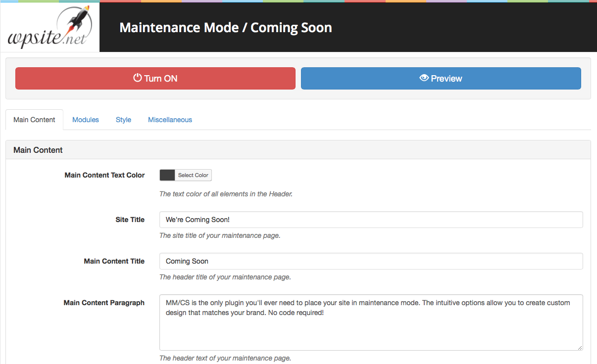Click the hint 'The header text of your maintenance page.'
Screen dimensions: 597x364
(x=225, y=358)
